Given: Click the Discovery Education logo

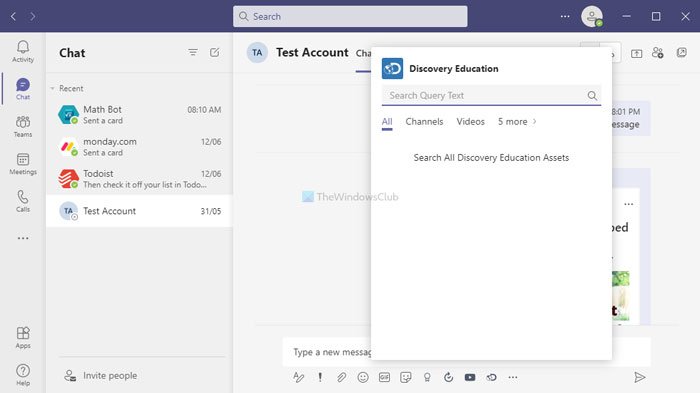Looking at the screenshot, I should click(392, 68).
